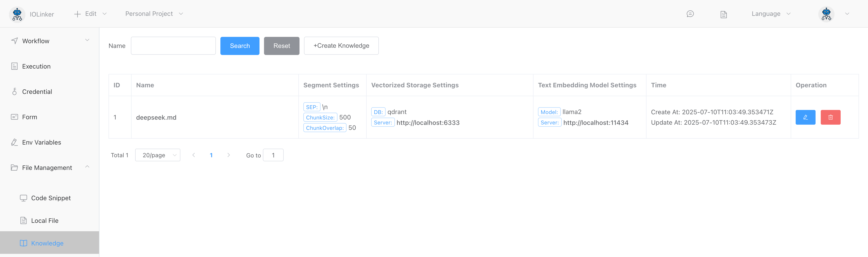Image resolution: width=868 pixels, height=257 pixels.
Task: Select Code Snippet in sidebar
Action: click(x=51, y=198)
